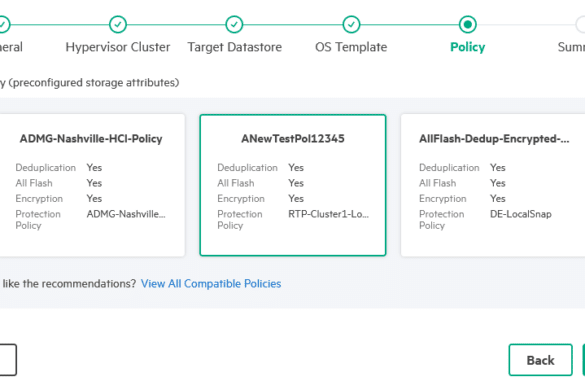585x390 pixels.
Task: Click the ADMG-Nashville... protection policy value
Action: coord(126,214)
